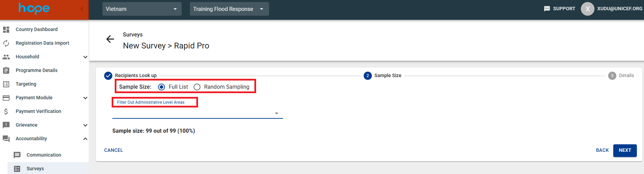Image resolution: width=644 pixels, height=174 pixels.
Task: Select the Full List radio button
Action: click(162, 87)
